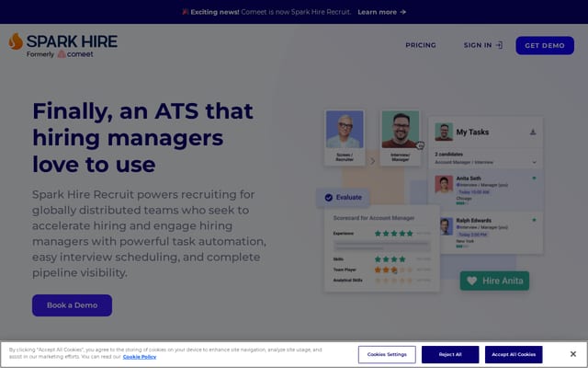
Task: Reject all cookies
Action: pos(450,354)
